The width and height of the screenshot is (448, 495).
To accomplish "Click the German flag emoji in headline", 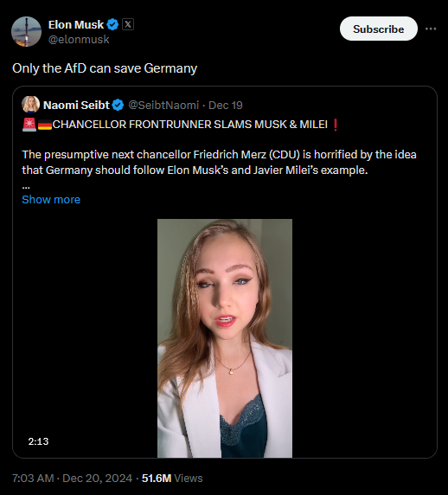I will pyautogui.click(x=44, y=125).
